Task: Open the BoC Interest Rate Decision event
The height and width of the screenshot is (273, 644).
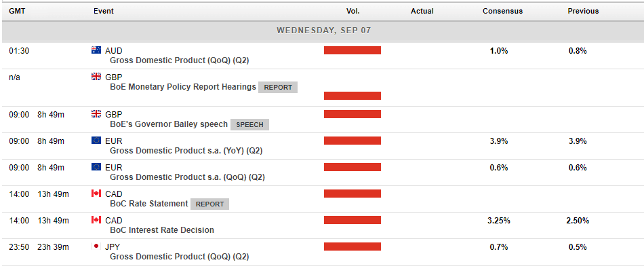Action: 162,230
